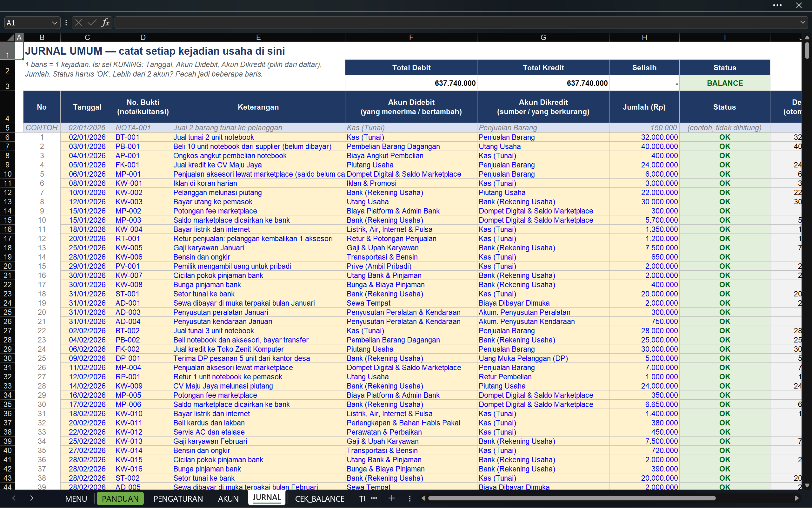Open the AKUN sheet tab
Image resolution: width=812 pixels, height=508 pixels.
[228, 498]
